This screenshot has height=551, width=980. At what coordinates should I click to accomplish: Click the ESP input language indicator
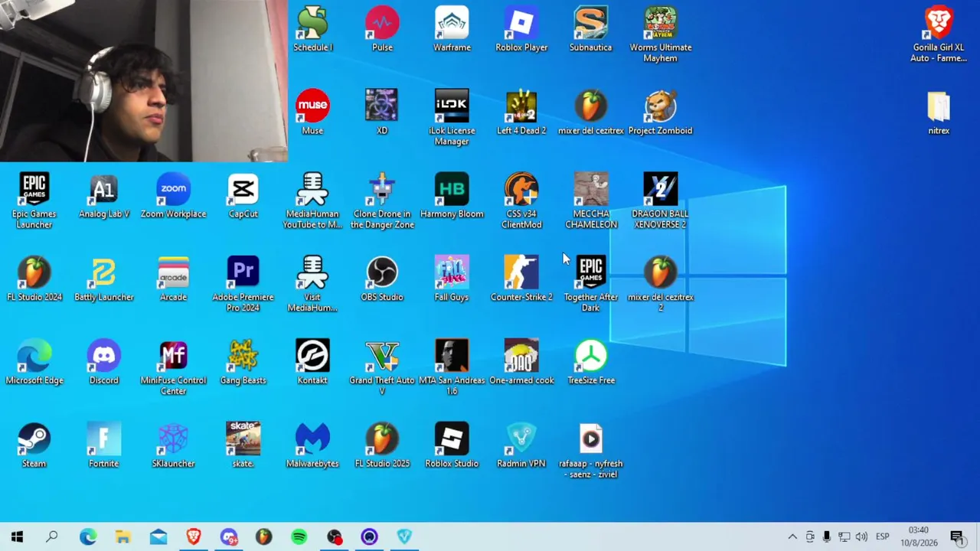pyautogui.click(x=882, y=536)
